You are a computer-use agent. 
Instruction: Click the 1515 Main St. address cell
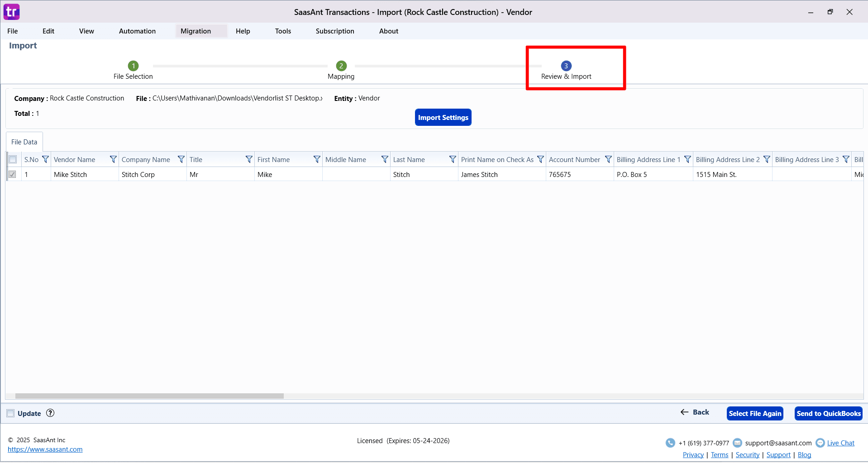733,174
